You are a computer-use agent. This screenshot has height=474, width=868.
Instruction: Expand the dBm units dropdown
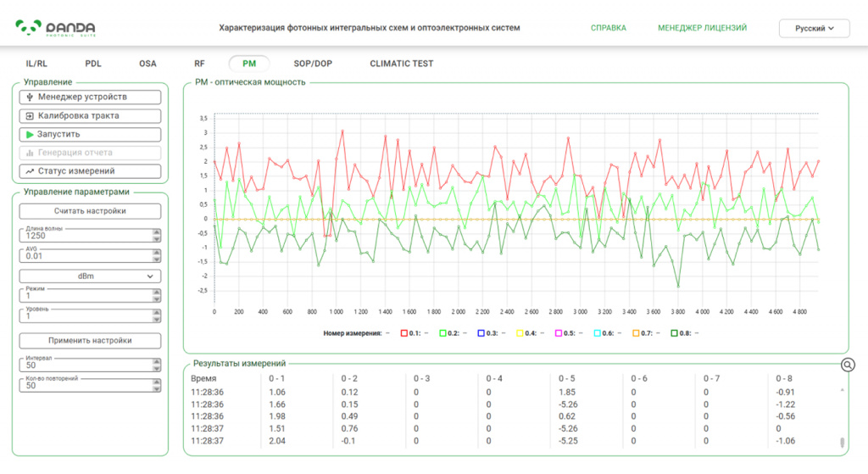point(90,276)
